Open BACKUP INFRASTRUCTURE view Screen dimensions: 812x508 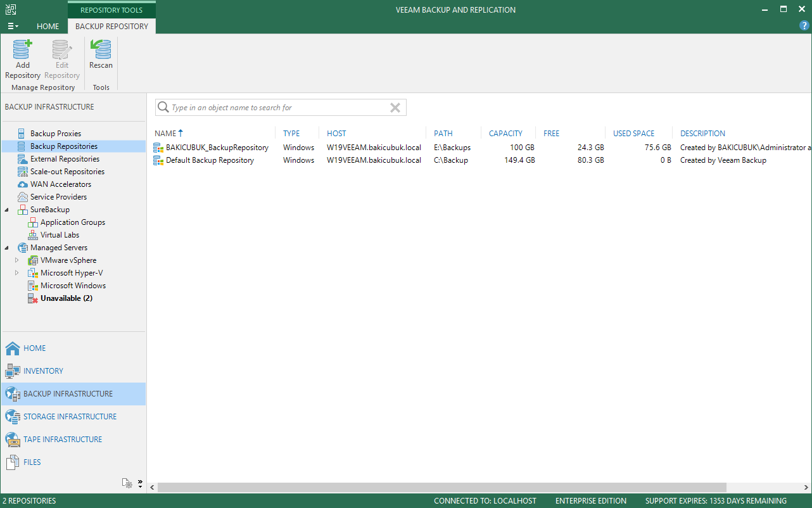point(73,394)
